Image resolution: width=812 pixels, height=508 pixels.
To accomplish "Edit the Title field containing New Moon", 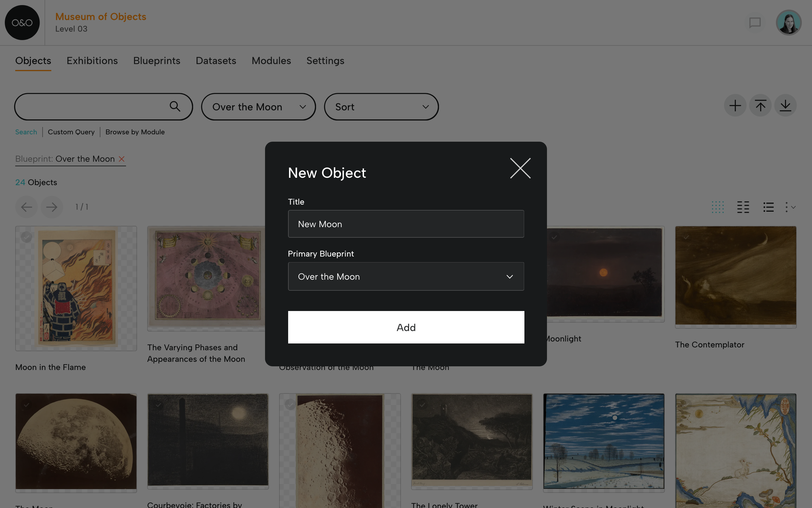I will point(406,224).
